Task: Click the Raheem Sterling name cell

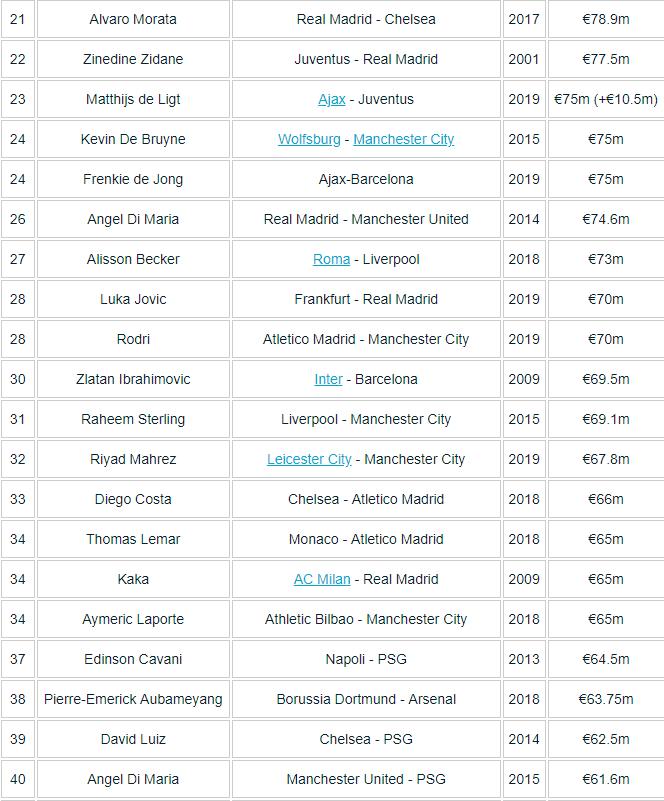Action: 133,419
